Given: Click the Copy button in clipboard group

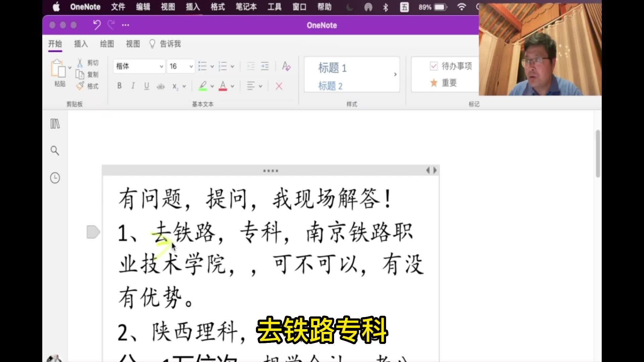Looking at the screenshot, I should pyautogui.click(x=87, y=74).
